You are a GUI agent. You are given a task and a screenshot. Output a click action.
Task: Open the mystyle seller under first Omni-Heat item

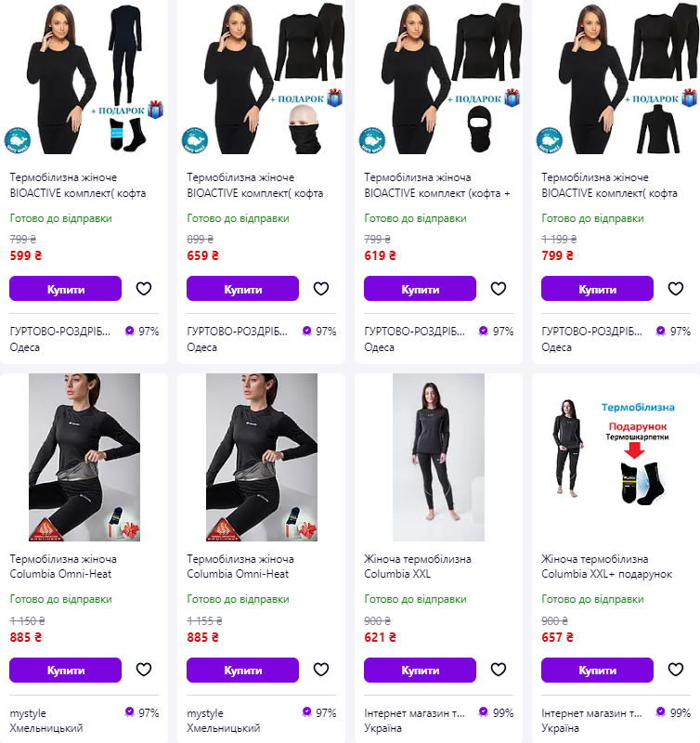coord(28,713)
